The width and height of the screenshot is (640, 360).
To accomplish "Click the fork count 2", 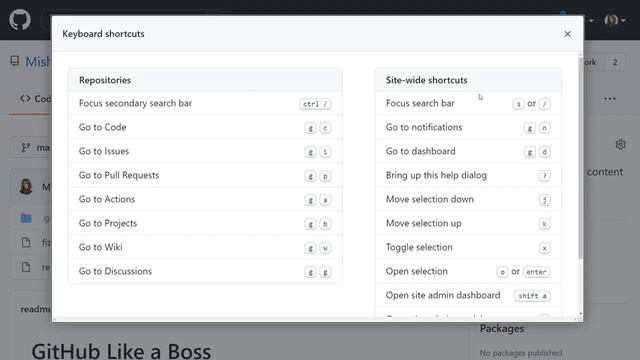I will tap(615, 62).
